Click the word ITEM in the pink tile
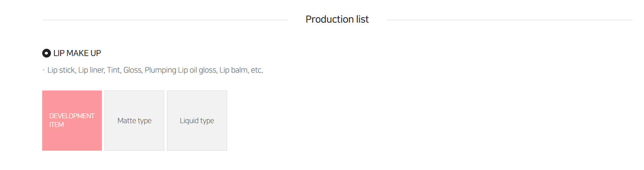Screen dimensions: 644x170 point(57,125)
